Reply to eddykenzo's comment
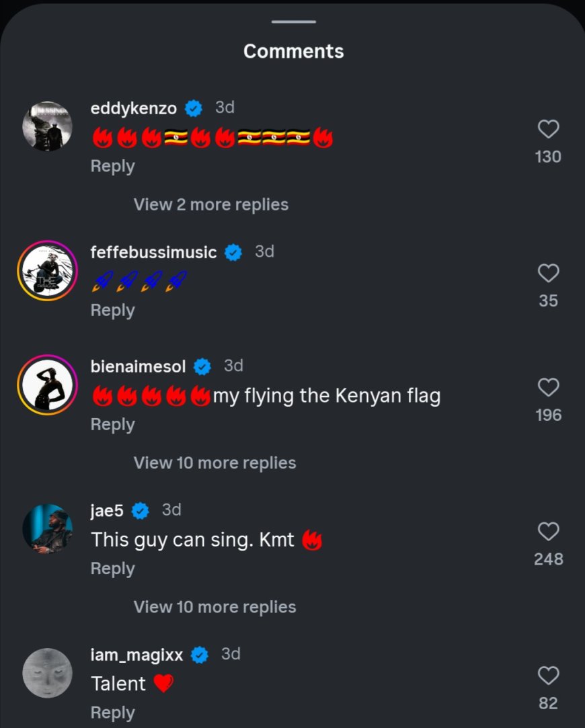Viewport: 585px width, 728px height. (x=112, y=166)
